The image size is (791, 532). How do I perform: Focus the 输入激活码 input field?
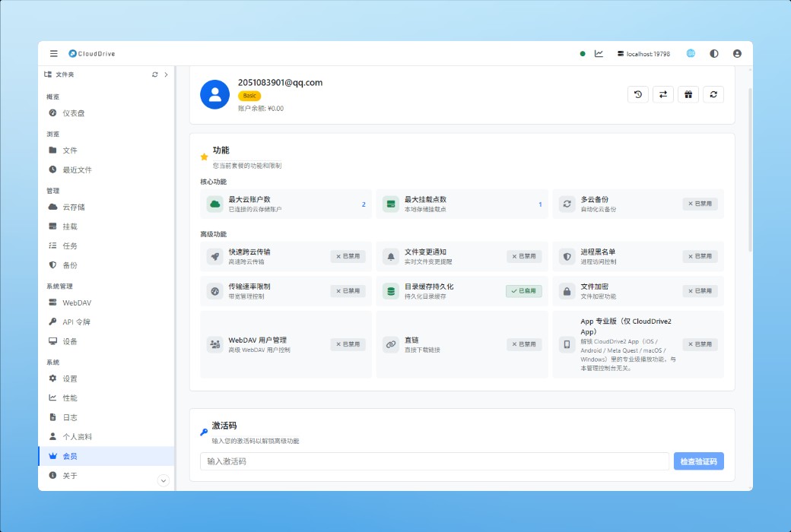click(435, 461)
